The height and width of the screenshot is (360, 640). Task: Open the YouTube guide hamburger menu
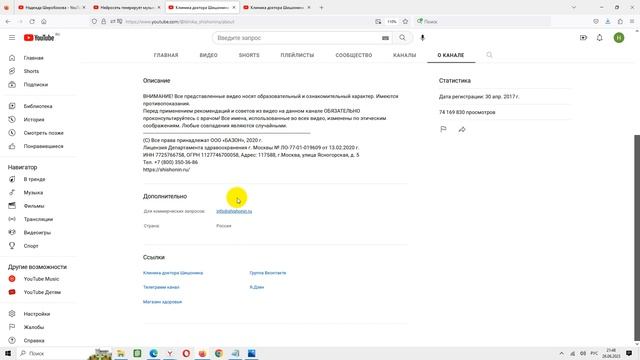pos(12,38)
